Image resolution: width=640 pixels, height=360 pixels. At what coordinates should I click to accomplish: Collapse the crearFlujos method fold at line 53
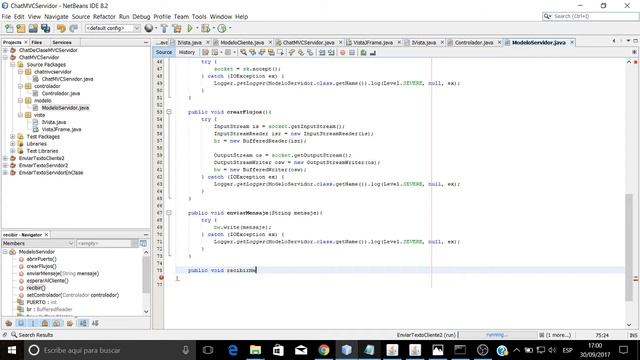(x=169, y=112)
